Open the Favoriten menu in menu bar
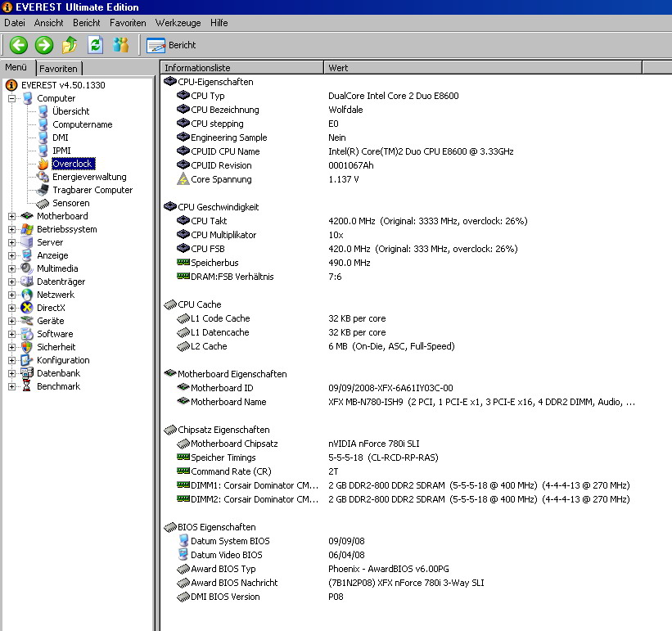This screenshot has width=672, height=631. click(x=128, y=23)
